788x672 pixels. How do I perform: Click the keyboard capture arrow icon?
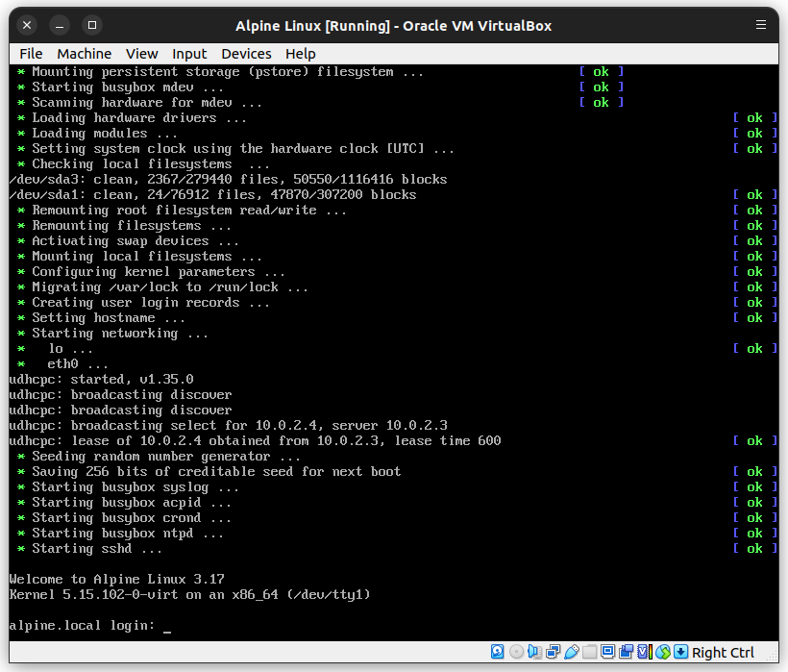pos(680,652)
